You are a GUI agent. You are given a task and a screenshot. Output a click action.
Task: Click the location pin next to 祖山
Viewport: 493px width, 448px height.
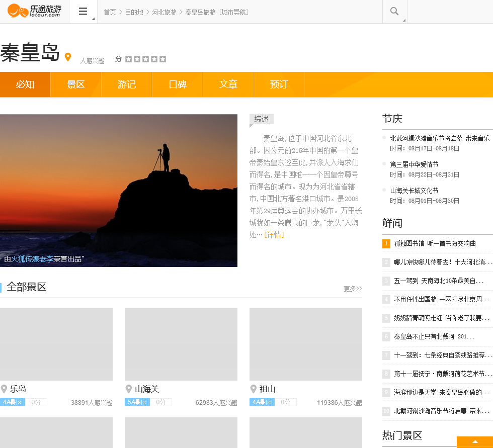254,389
